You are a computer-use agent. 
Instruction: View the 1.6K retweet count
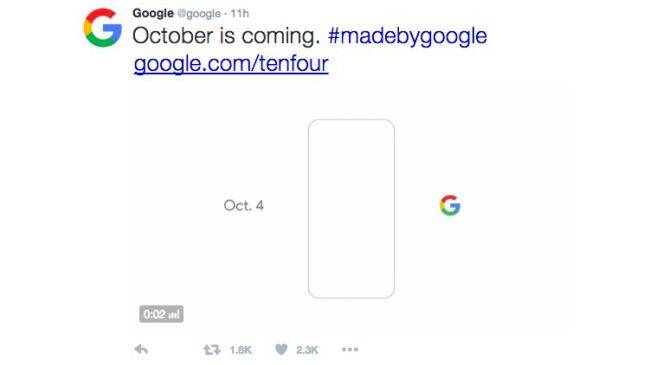[240, 350]
